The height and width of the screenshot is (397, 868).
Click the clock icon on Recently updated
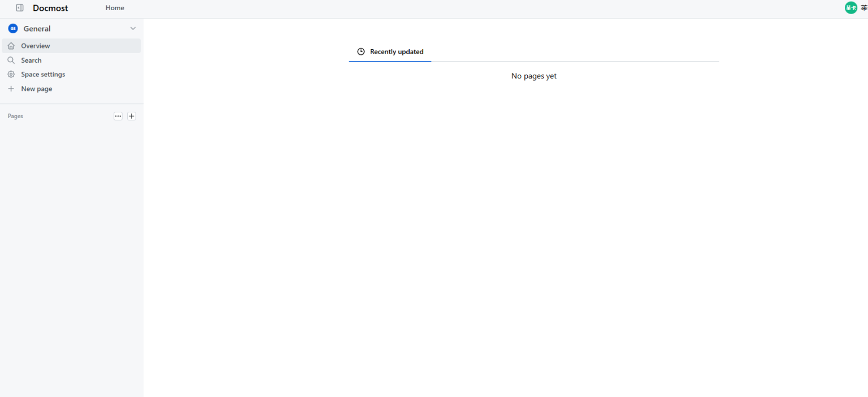361,52
